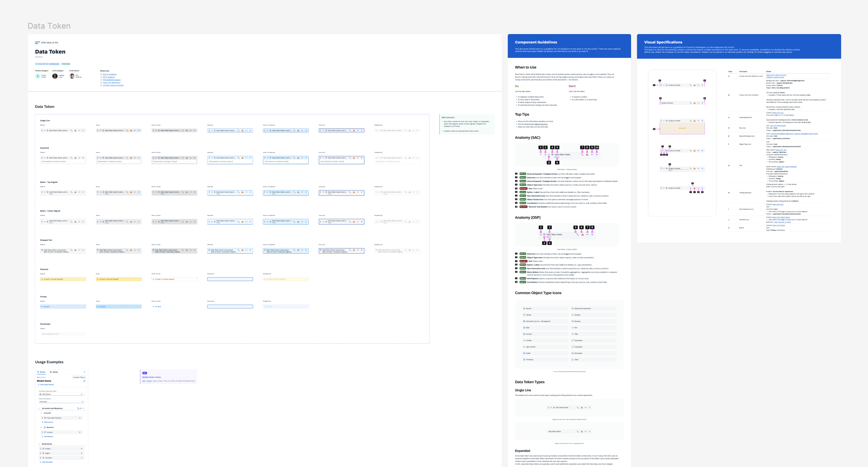
Task: Close the Builder panel with X
Action: (x=84, y=372)
